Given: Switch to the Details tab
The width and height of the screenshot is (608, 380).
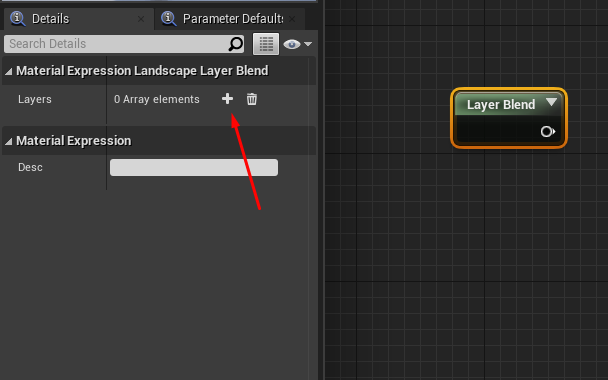Looking at the screenshot, I should pyautogui.click(x=79, y=19).
